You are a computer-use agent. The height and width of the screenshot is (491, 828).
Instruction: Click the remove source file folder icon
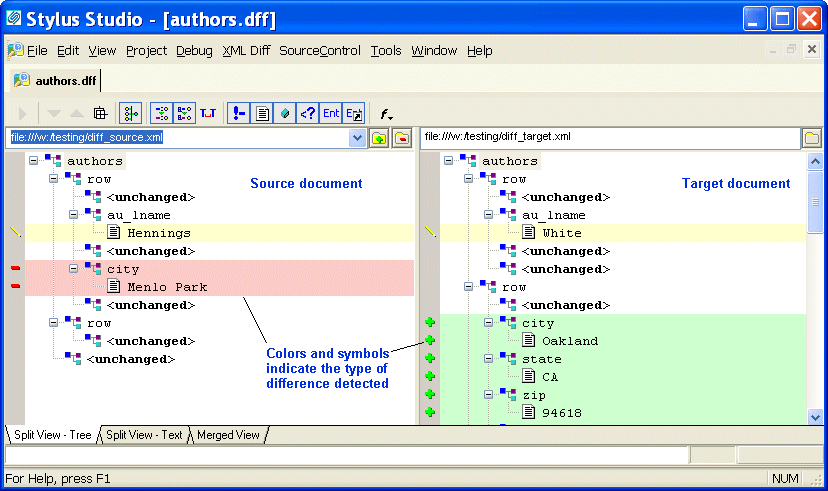click(x=401, y=138)
